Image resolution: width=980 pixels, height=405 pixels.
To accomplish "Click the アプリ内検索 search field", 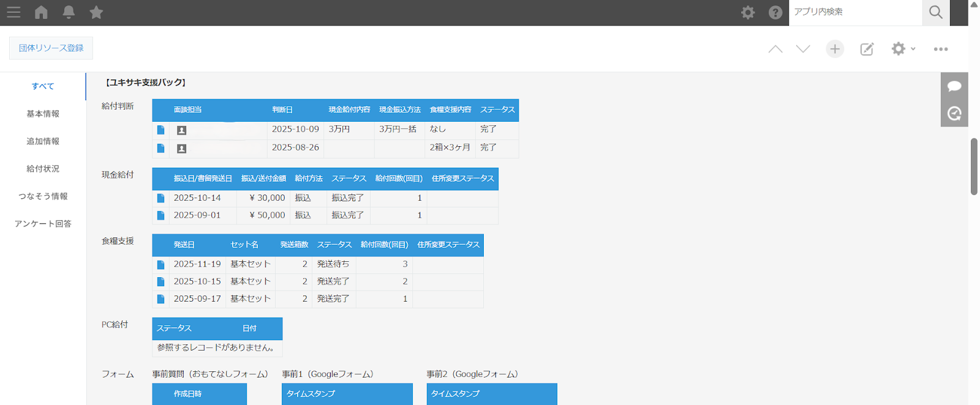I will pos(854,12).
